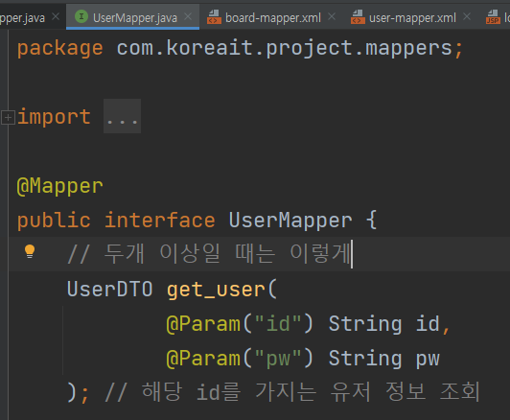The image size is (510, 420).
Task: Click the folded import ellipsis placeholder
Action: click(122, 116)
